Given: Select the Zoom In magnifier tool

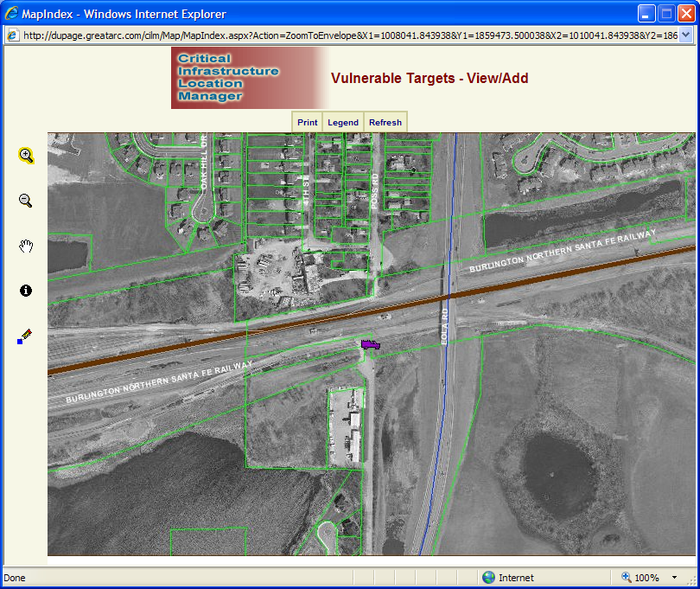Looking at the screenshot, I should coord(26,156).
